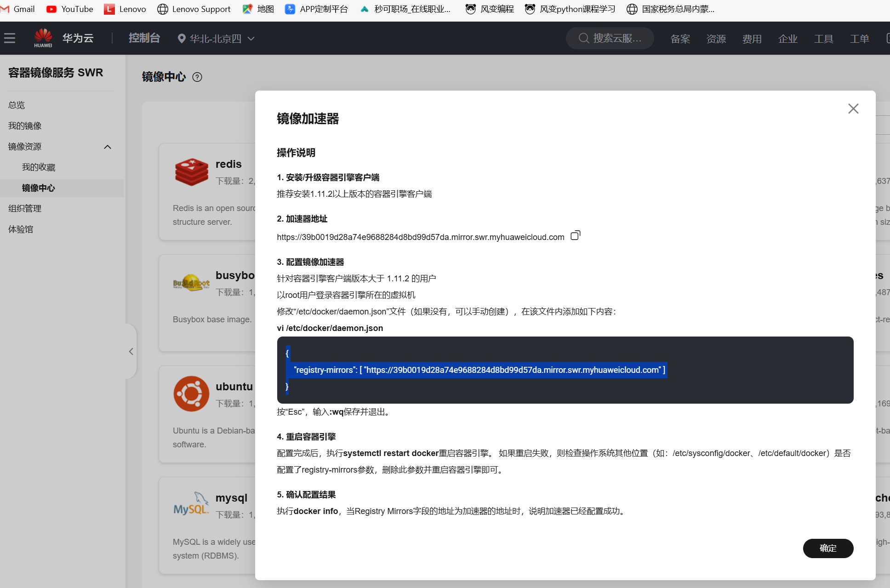Open 我的镜像 in the sidebar
This screenshot has height=588, width=890.
pyautogui.click(x=25, y=126)
